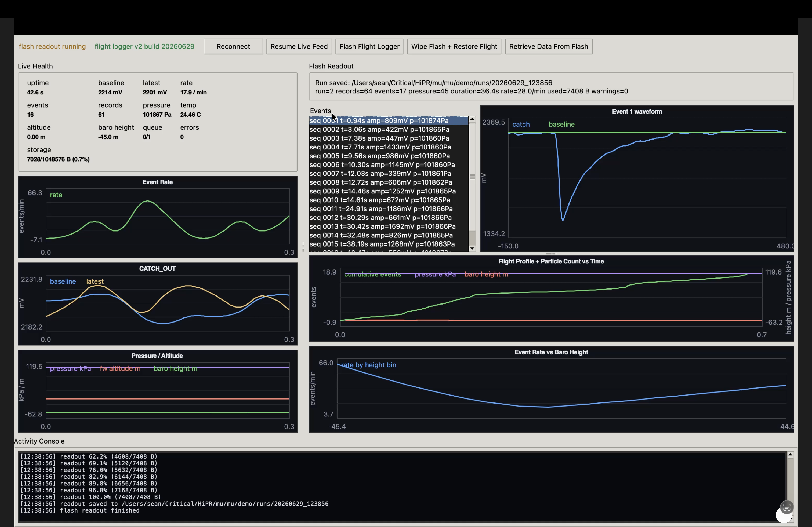
Task: Click the 'Run saved' path line
Action: click(433, 83)
